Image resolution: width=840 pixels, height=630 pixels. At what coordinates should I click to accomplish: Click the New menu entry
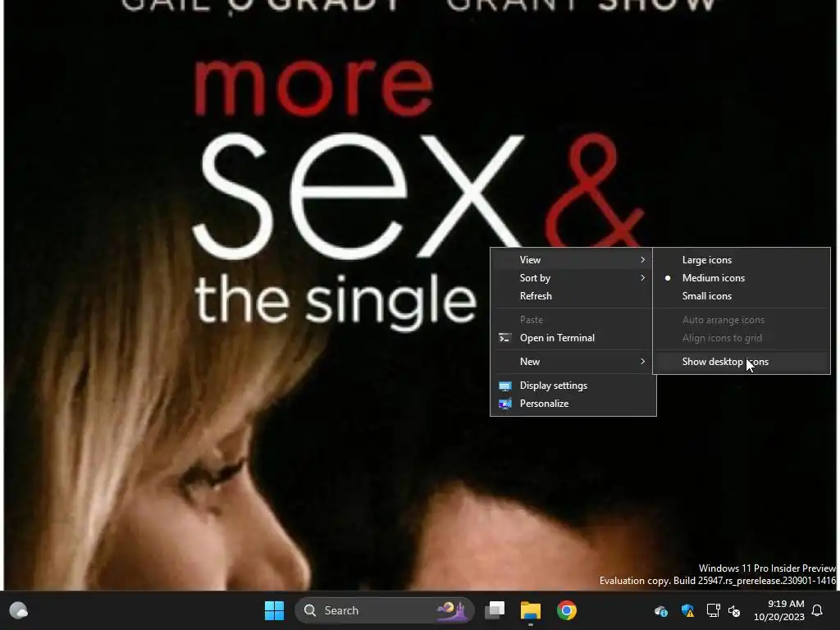tap(573, 362)
